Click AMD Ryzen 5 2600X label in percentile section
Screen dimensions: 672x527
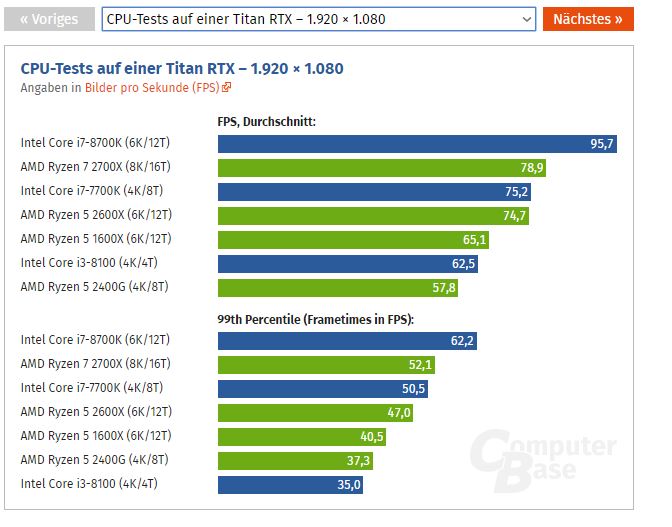[96, 412]
